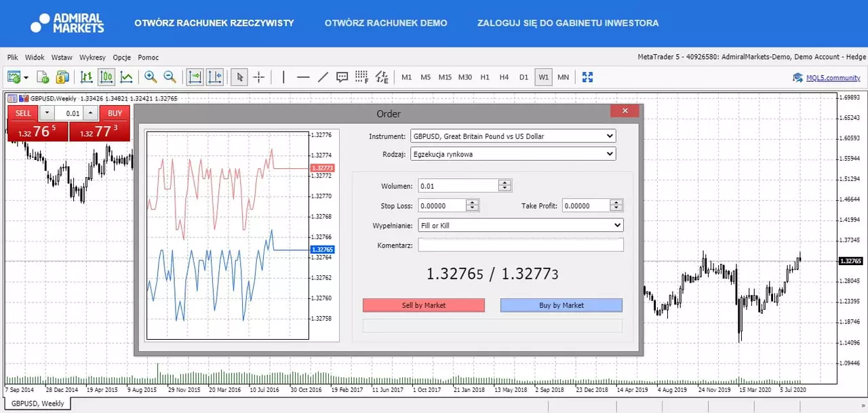Click the Stop Loss input field
The image size is (868, 413).
pyautogui.click(x=442, y=205)
